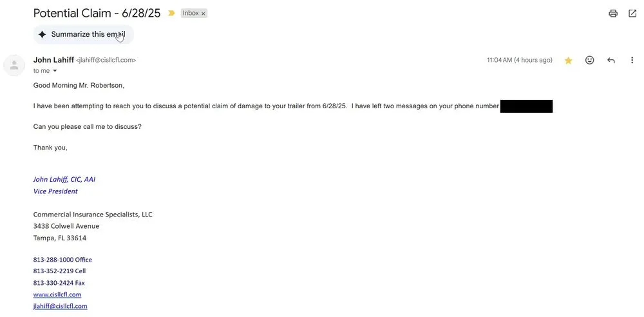This screenshot has width=644, height=317.
Task: Click sender name John Lahiff
Action: click(x=53, y=60)
